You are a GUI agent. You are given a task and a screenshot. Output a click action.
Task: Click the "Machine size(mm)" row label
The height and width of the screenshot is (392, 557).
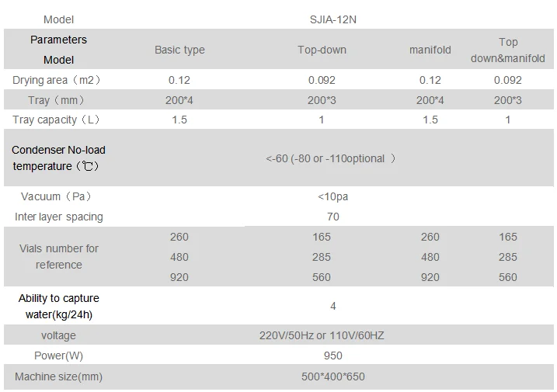(x=59, y=376)
